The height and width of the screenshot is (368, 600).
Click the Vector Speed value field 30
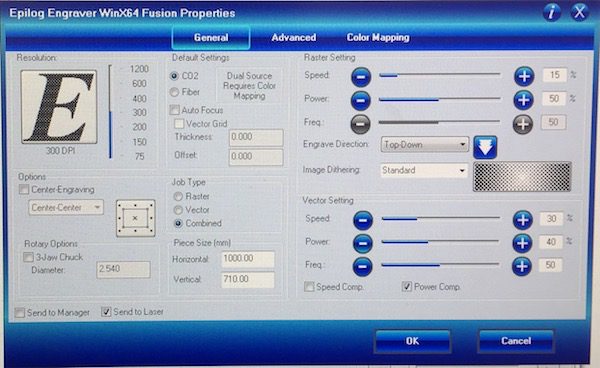pos(551,219)
